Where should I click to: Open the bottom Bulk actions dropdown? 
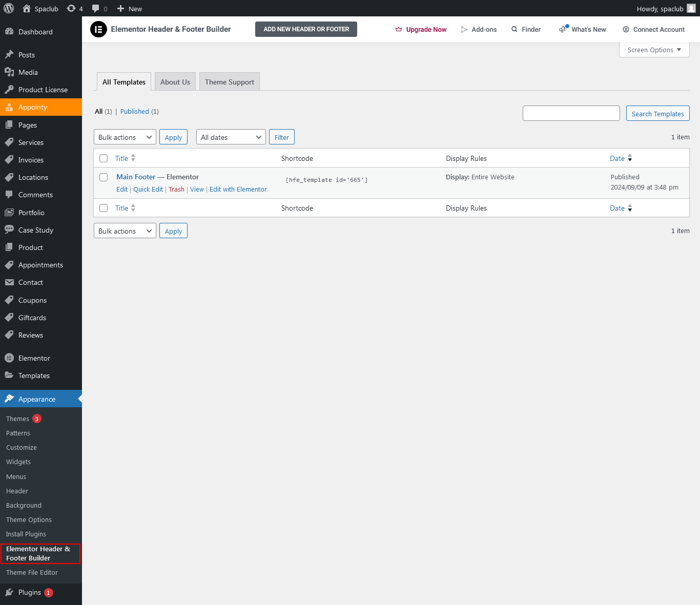(125, 231)
